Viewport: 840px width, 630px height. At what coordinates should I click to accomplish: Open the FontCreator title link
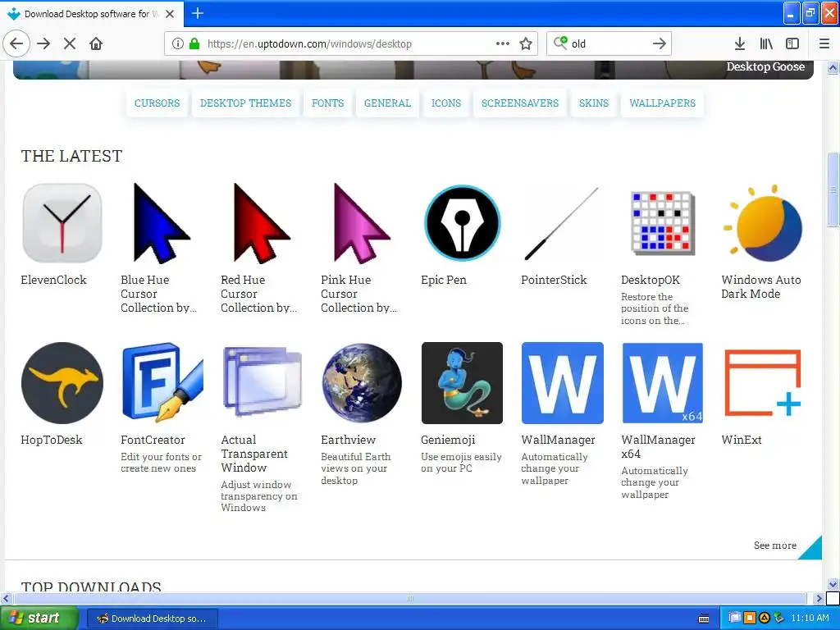click(x=153, y=440)
